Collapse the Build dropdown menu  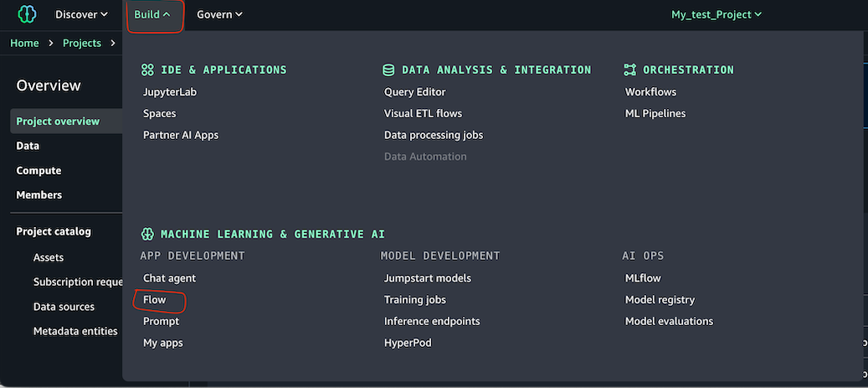[x=152, y=15]
